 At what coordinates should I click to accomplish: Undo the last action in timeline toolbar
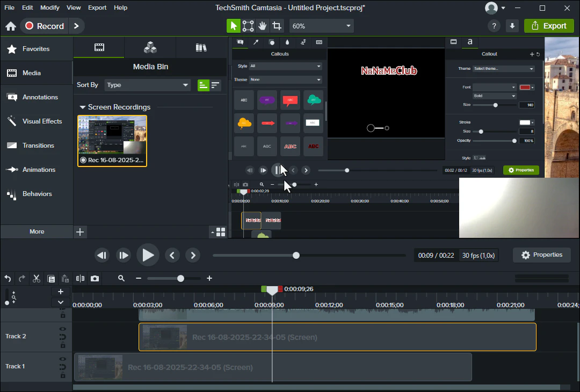(8, 278)
